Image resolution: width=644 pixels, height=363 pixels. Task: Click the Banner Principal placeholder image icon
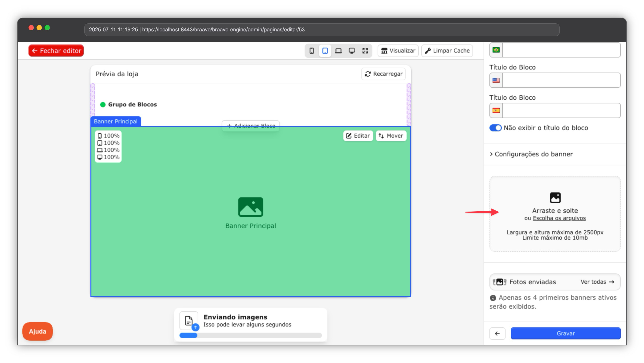tap(251, 207)
